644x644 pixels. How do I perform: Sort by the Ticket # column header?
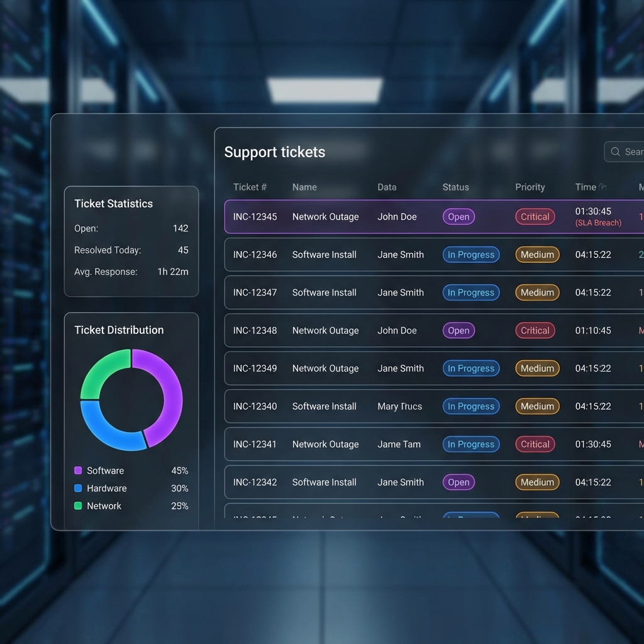click(250, 187)
